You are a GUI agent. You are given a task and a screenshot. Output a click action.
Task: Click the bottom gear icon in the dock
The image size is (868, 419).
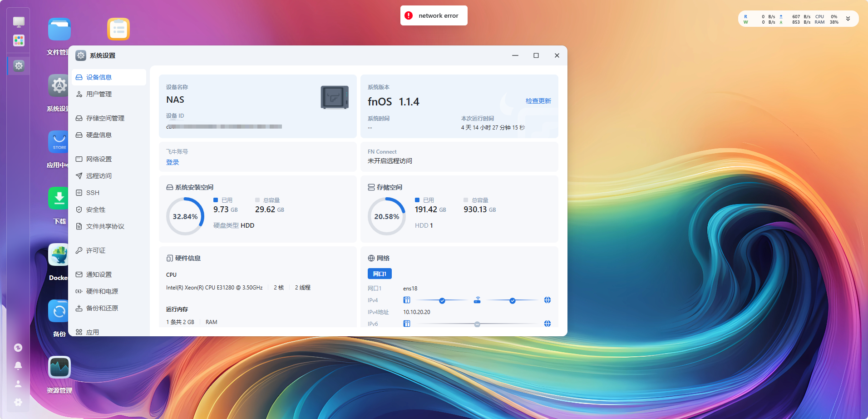coord(18,402)
